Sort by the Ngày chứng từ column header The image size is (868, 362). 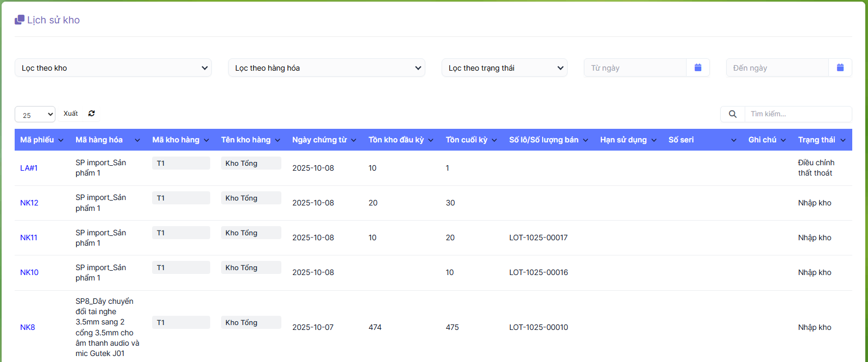point(319,140)
